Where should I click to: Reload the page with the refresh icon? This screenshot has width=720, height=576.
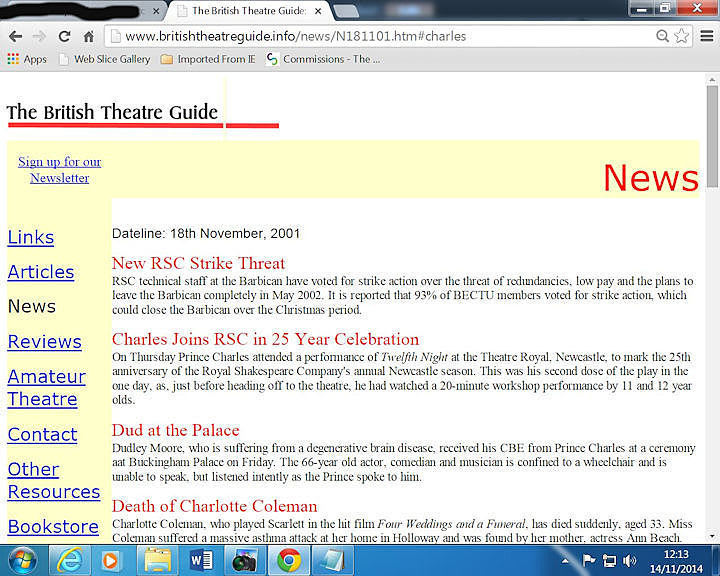tap(64, 36)
